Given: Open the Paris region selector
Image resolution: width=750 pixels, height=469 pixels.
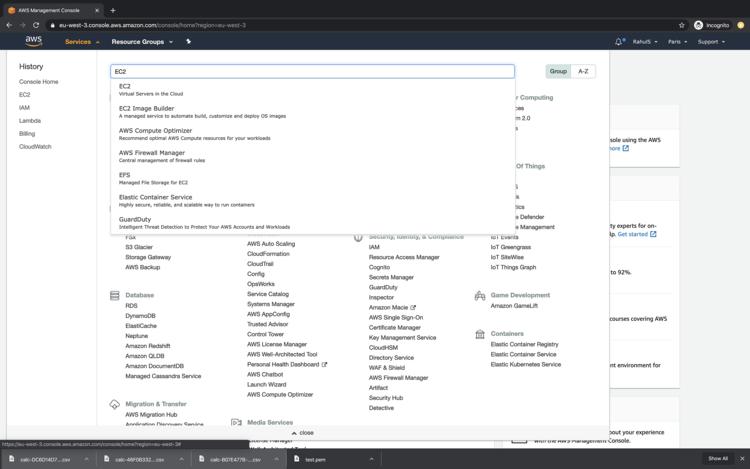Looking at the screenshot, I should pyautogui.click(x=678, y=42).
